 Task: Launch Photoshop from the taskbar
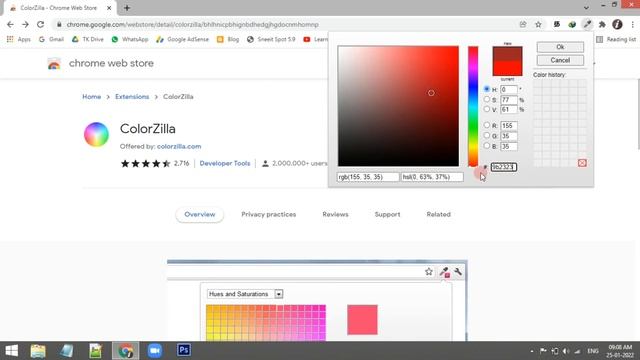pos(184,350)
